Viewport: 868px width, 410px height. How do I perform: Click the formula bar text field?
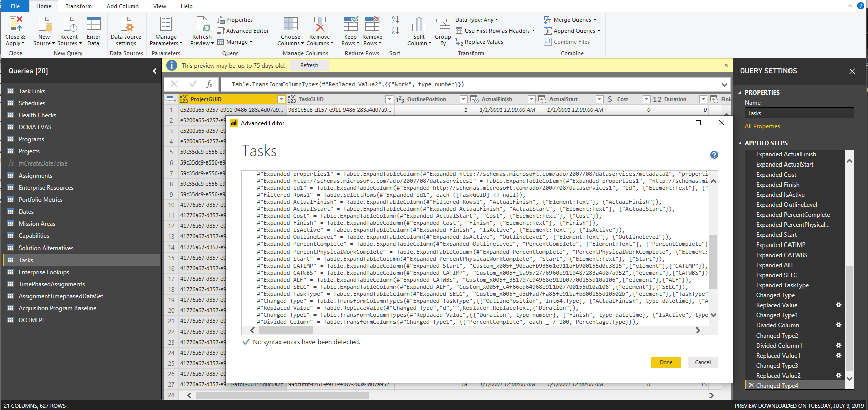[x=470, y=84]
